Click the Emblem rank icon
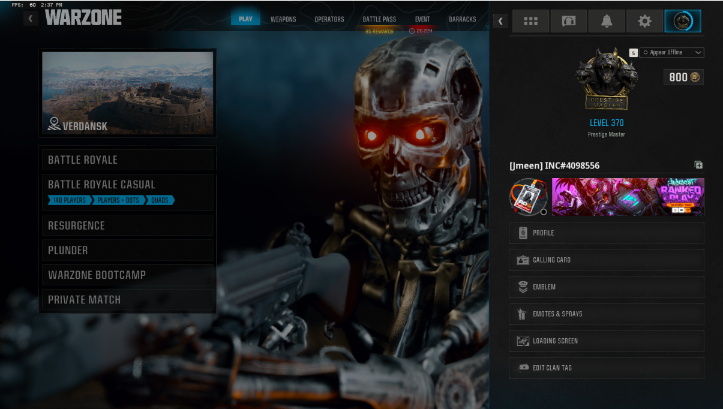723x409 pixels. (522, 287)
